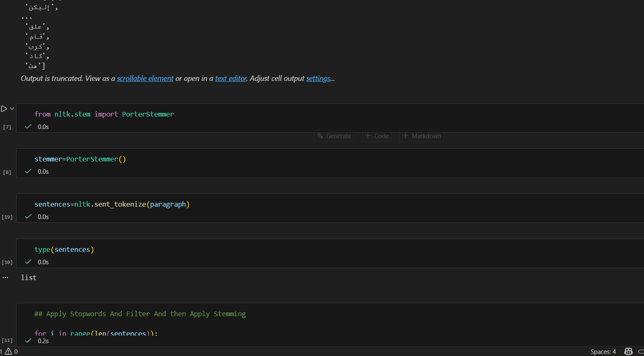
Task: Open truncated output in text editor link
Action: pos(230,78)
